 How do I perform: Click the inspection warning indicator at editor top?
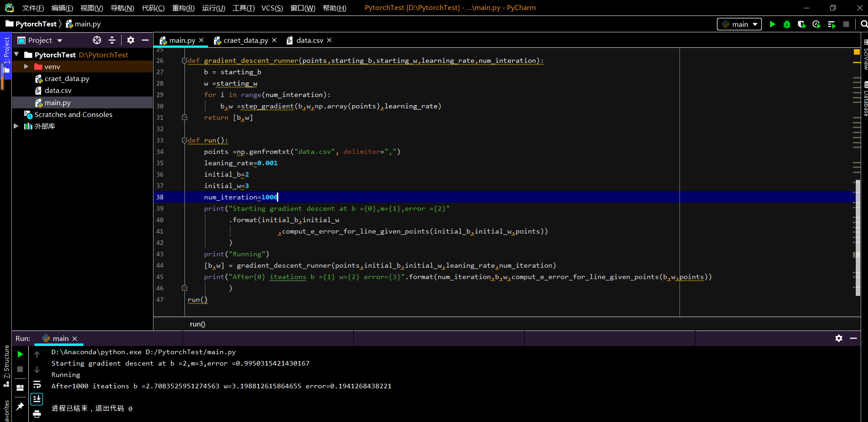click(x=857, y=52)
